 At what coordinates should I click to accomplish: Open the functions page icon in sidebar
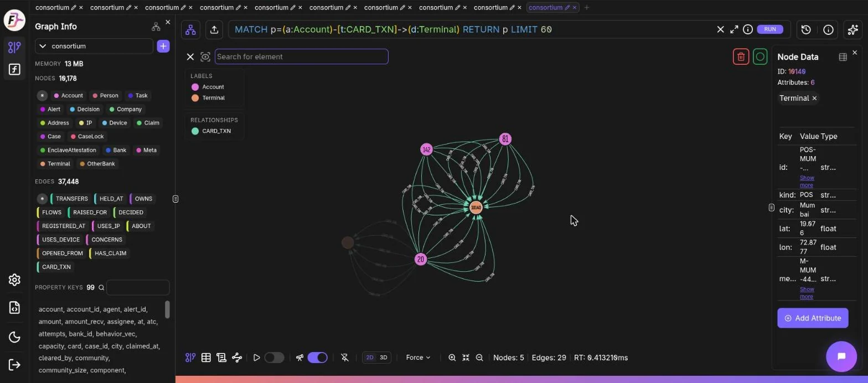[x=14, y=69]
